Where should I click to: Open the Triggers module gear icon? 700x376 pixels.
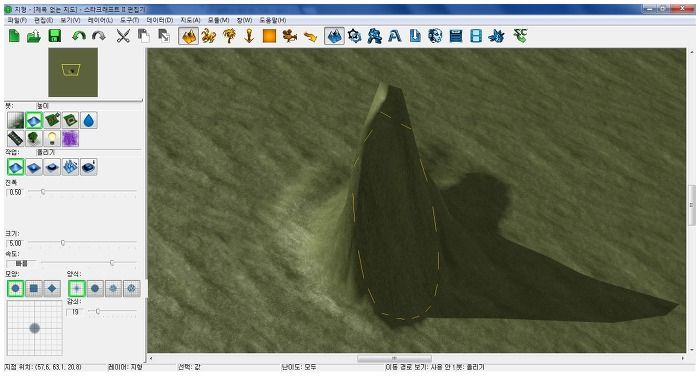tap(354, 36)
